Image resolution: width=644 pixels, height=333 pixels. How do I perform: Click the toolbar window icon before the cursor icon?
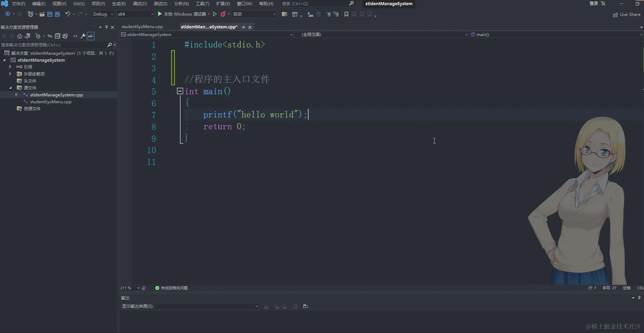point(295,14)
